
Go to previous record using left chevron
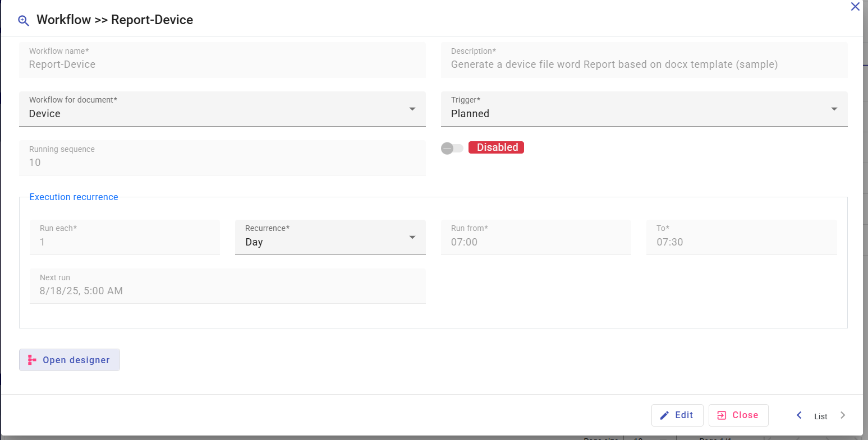point(800,415)
